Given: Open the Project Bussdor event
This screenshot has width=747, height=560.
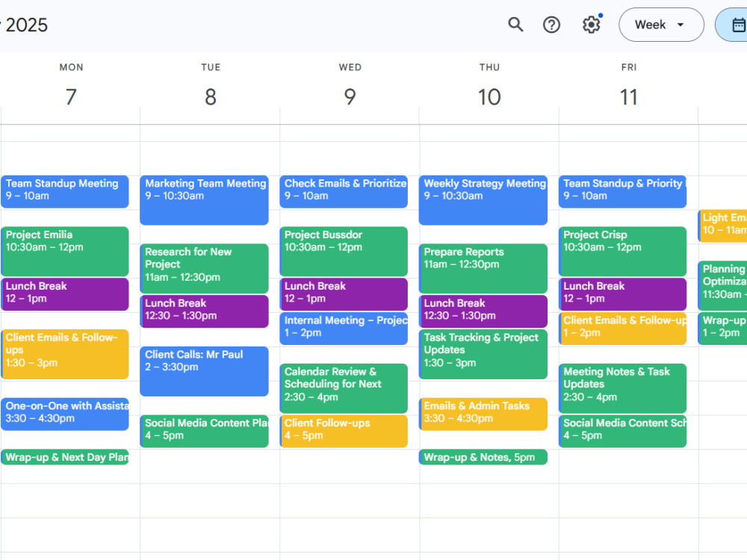Looking at the screenshot, I should pyautogui.click(x=344, y=252).
